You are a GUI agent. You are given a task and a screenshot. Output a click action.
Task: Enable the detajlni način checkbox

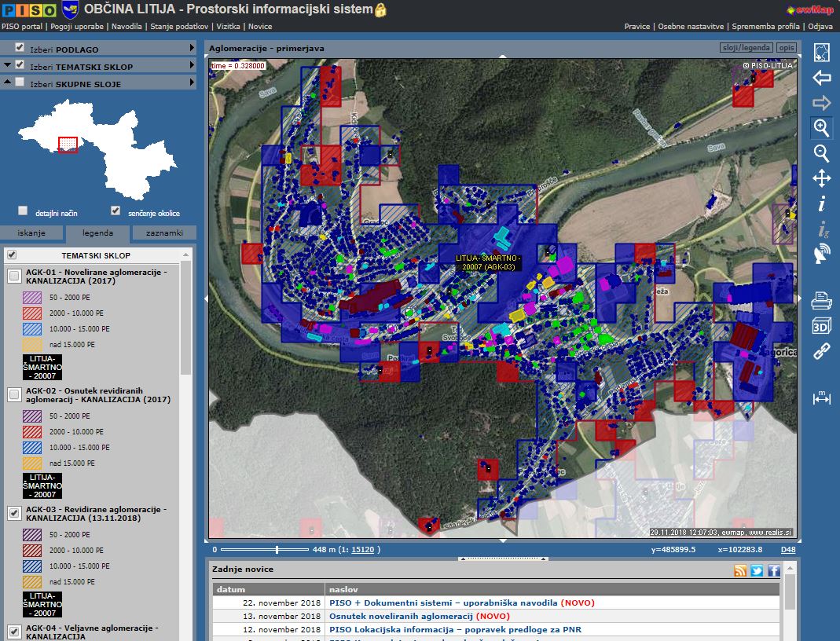point(23,211)
